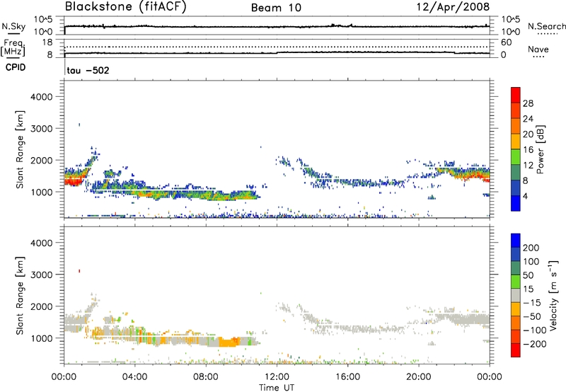Select the "Beam 10" heading
The image size is (566, 392).
click(x=276, y=8)
